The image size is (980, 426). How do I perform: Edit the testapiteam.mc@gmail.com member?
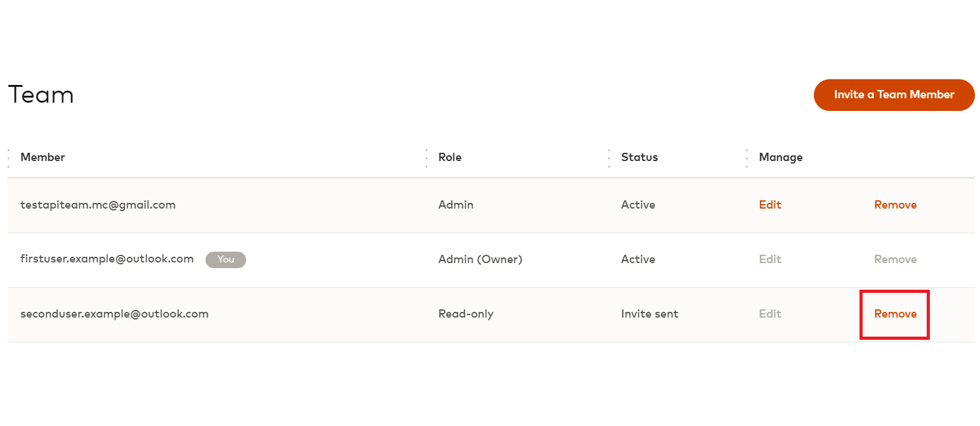click(x=770, y=205)
